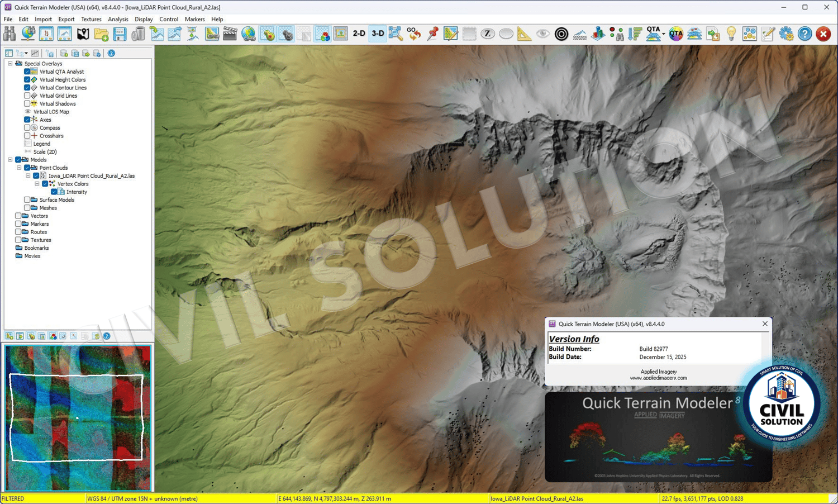The width and height of the screenshot is (838, 504).
Task: Uncheck Virtual Height Colors checkbox
Action: tap(27, 80)
